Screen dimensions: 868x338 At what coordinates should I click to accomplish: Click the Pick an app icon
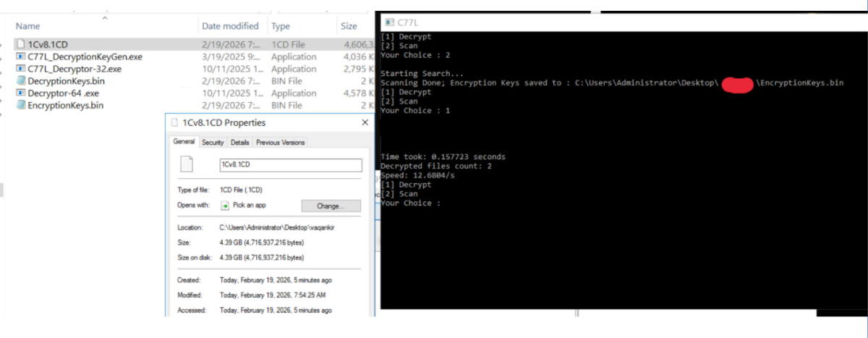pos(224,206)
